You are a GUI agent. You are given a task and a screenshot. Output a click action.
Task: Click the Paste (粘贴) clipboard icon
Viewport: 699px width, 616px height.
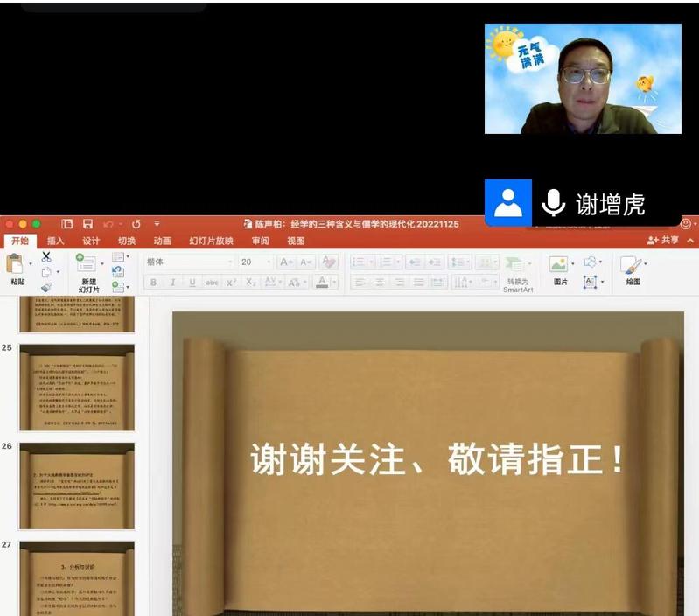click(x=14, y=263)
